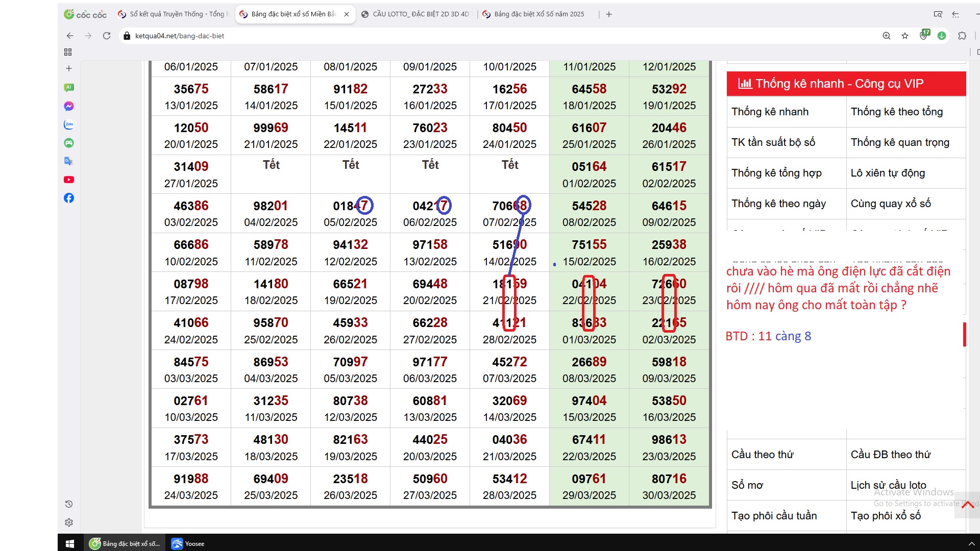Reload the current page
Image resolution: width=980 pixels, height=551 pixels.
pos(107,36)
